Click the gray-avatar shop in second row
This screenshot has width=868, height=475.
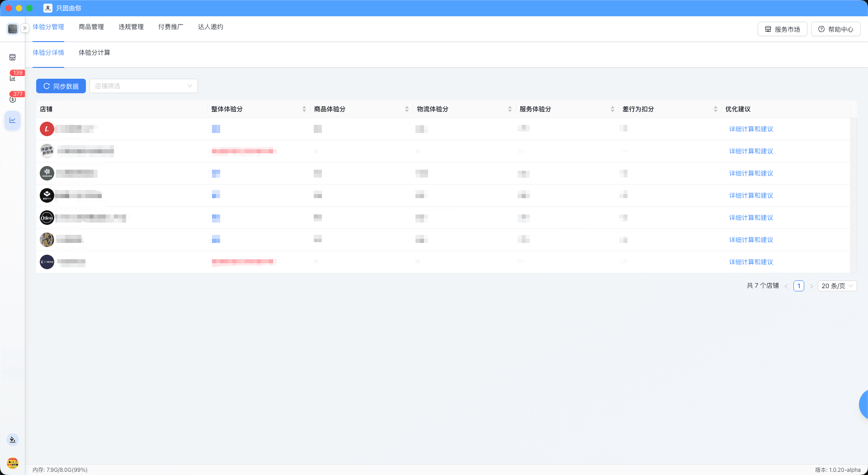[x=47, y=152]
